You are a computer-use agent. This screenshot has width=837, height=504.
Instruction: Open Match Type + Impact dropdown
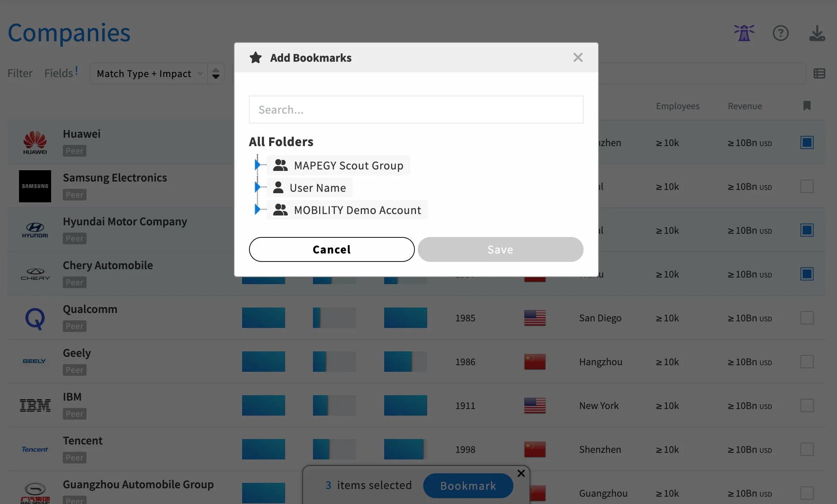pyautogui.click(x=149, y=73)
